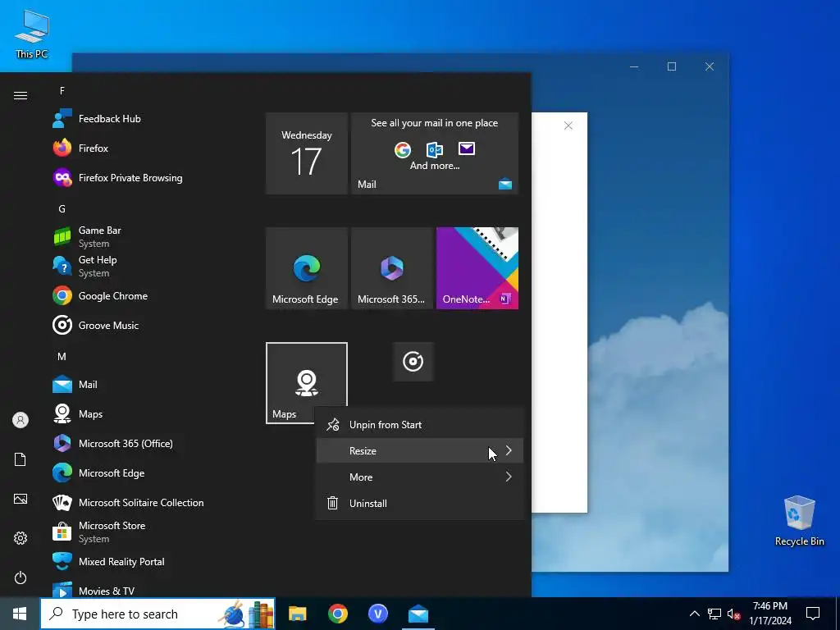The image size is (840, 630).
Task: Open Settings gear in the Start sidebar
Action: point(21,538)
